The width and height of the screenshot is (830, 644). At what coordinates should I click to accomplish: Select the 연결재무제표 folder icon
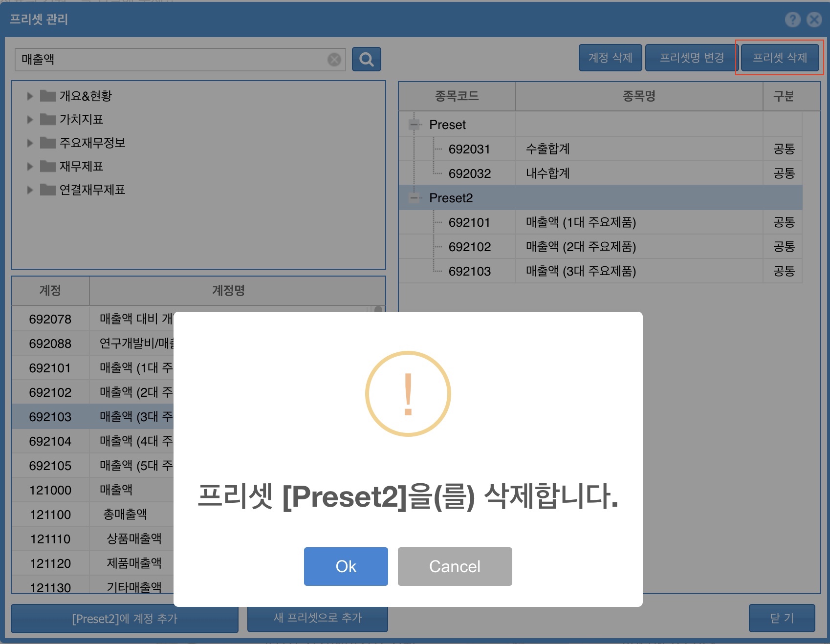[x=47, y=189]
